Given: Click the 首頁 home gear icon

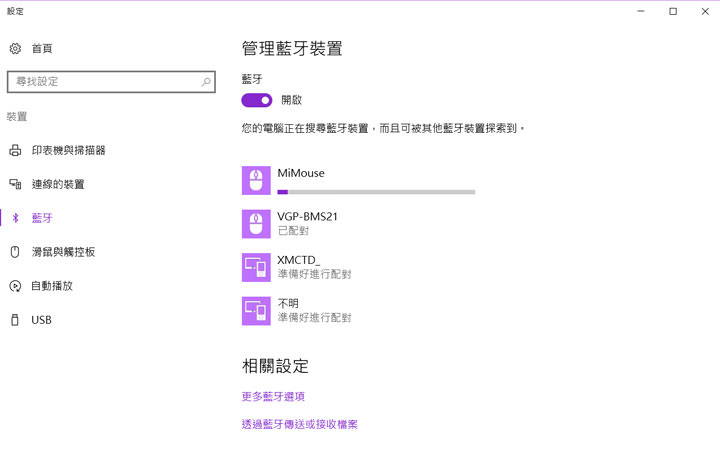Looking at the screenshot, I should click(15, 48).
